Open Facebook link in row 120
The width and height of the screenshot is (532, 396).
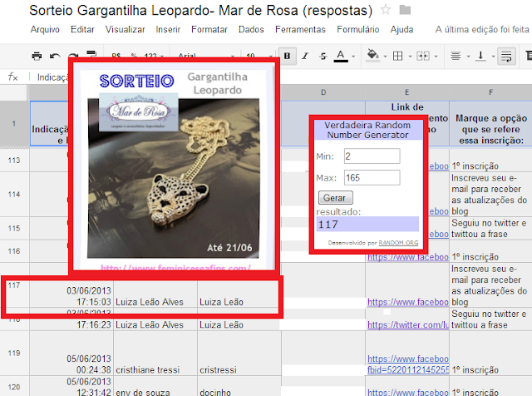tap(408, 393)
